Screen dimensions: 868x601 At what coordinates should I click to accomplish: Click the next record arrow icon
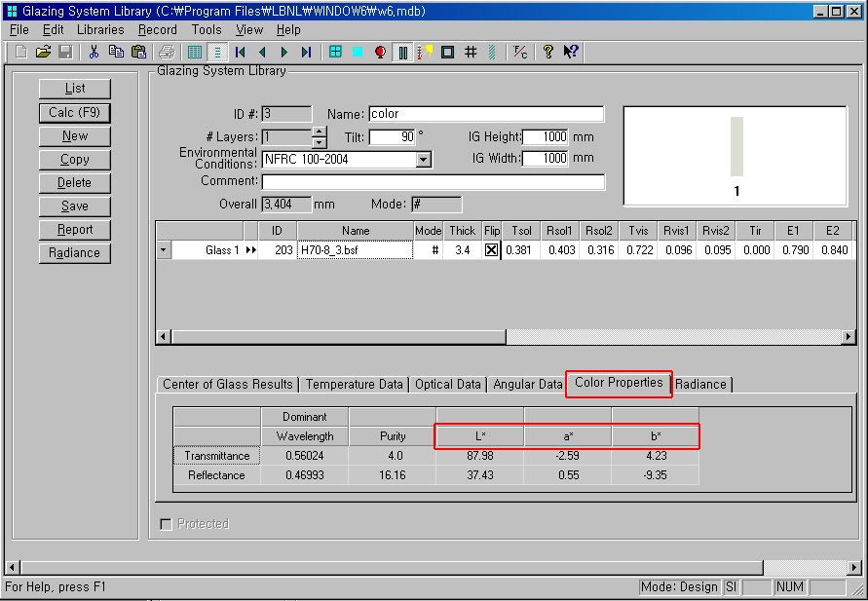click(284, 52)
